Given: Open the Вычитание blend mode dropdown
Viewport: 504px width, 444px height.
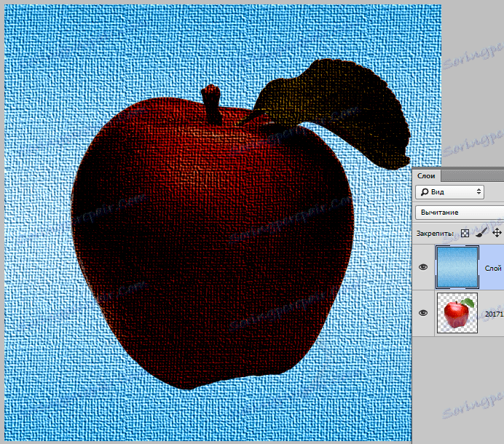Looking at the screenshot, I should pos(460,213).
